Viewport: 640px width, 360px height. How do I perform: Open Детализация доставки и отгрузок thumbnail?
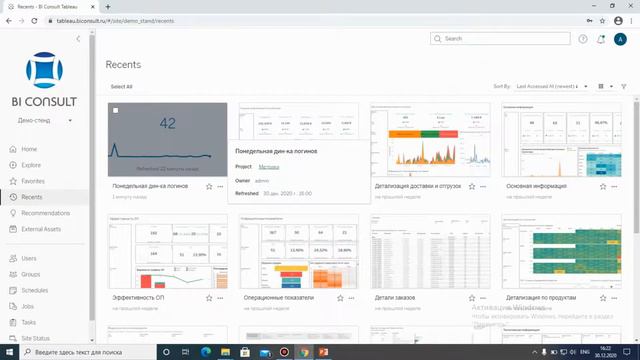(430, 139)
